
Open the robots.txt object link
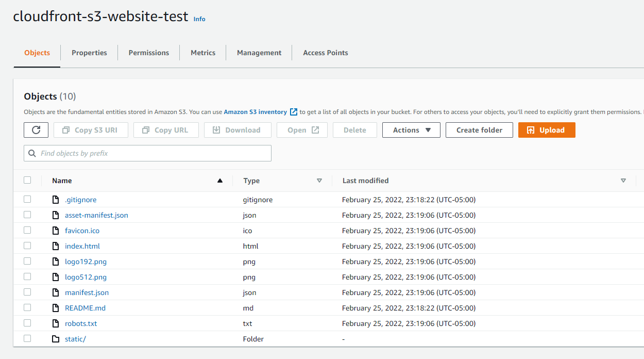81,323
